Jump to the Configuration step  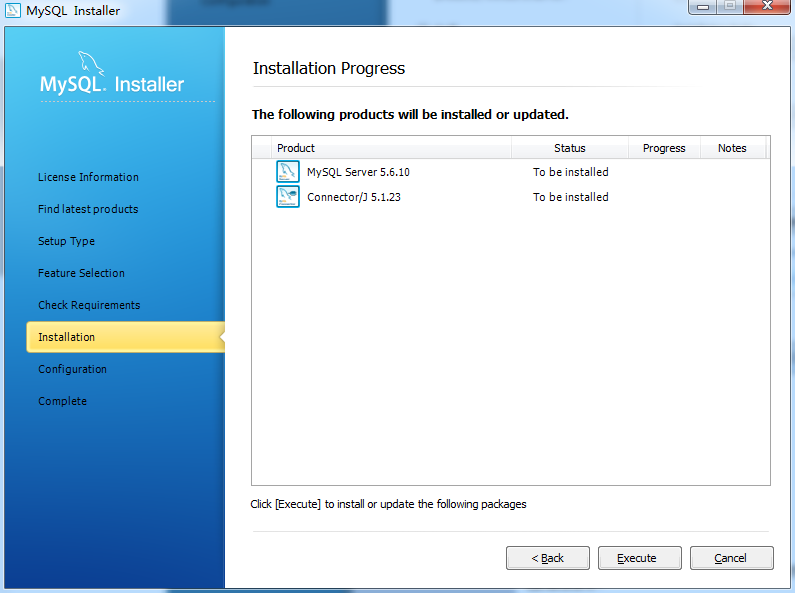[x=73, y=369]
